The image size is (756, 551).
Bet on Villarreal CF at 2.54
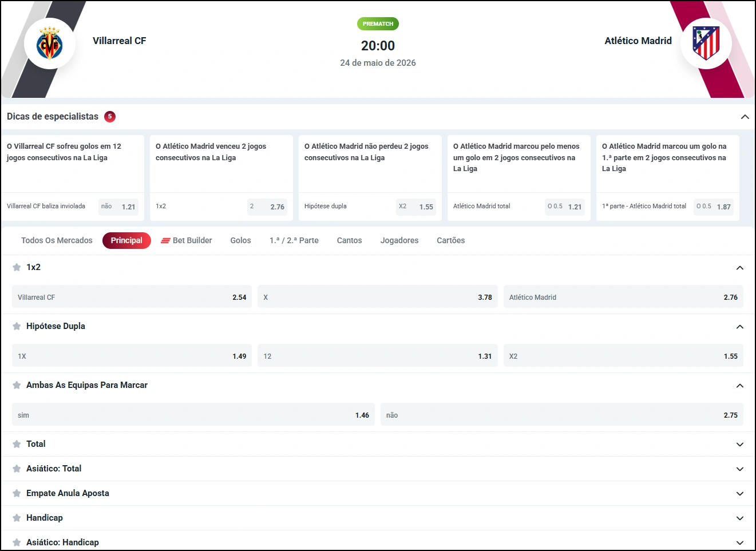pos(132,297)
